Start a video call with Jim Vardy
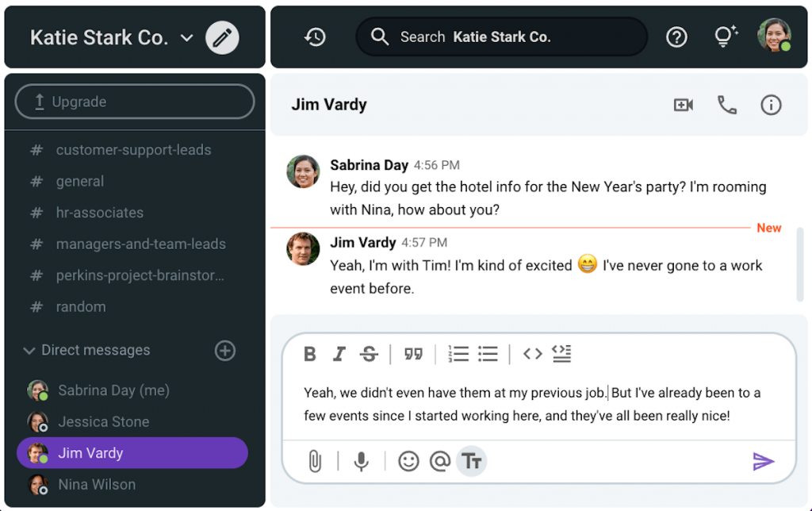The width and height of the screenshot is (812, 511). click(x=683, y=105)
